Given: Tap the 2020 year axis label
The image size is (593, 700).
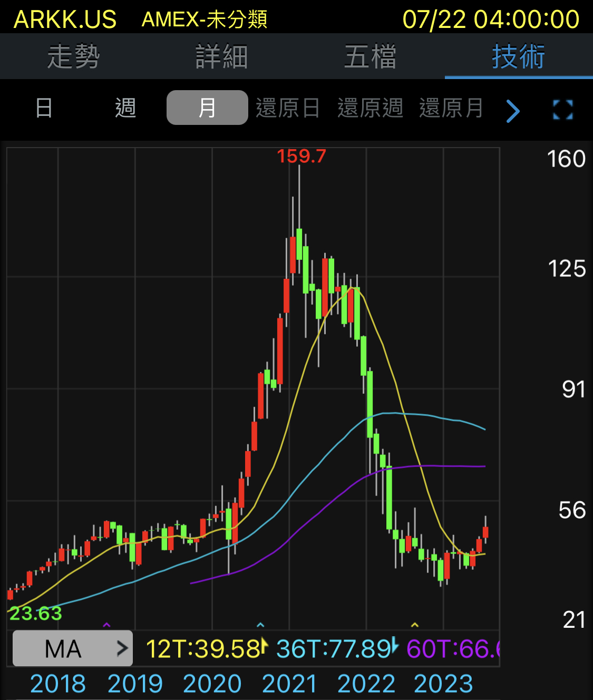Looking at the screenshot, I should tap(212, 684).
